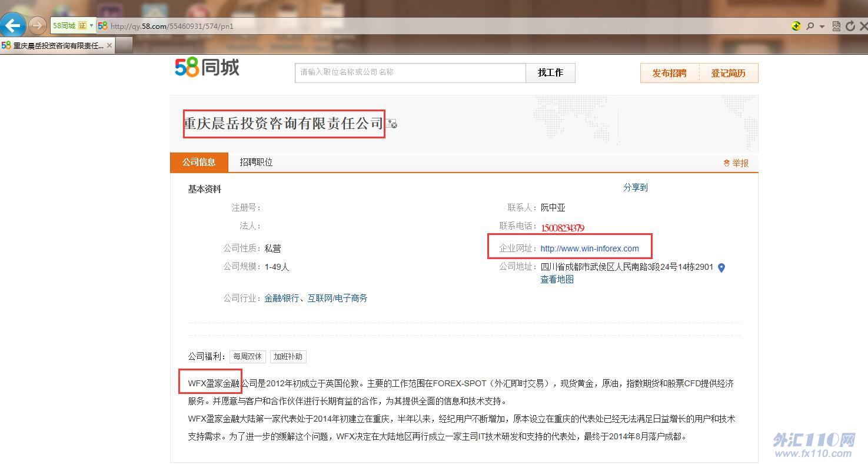Click the small icon beside the company name
868x464 pixels.
pos(392,124)
